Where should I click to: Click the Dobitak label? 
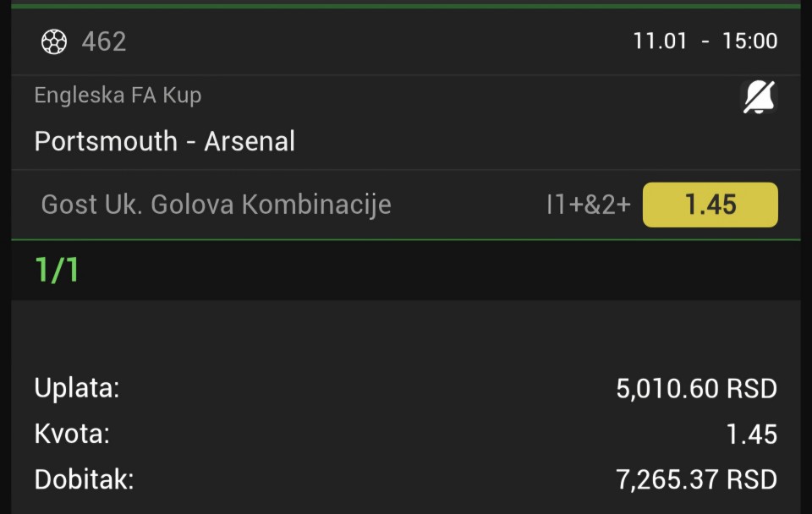click(84, 480)
